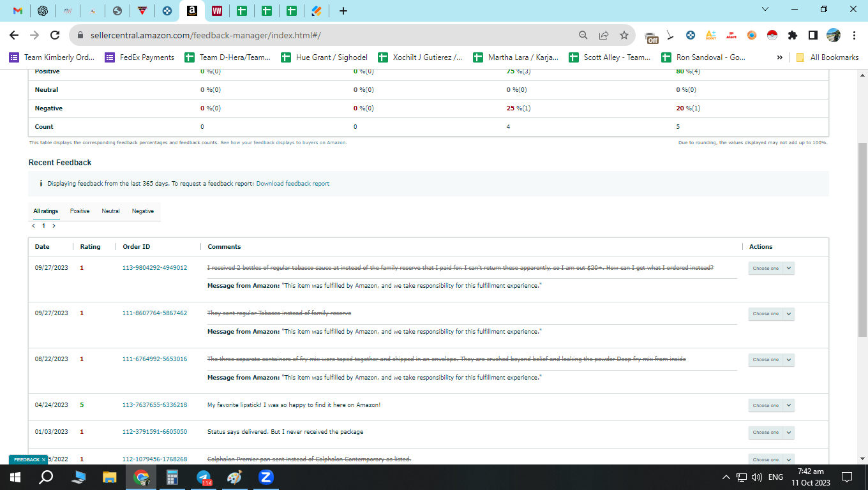Toggle the browser side panel
This screenshot has width=868, height=490.
coord(813,35)
